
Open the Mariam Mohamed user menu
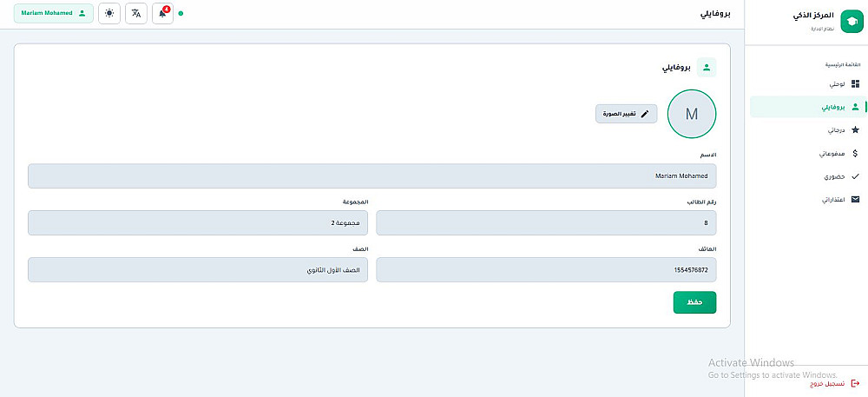(x=54, y=14)
